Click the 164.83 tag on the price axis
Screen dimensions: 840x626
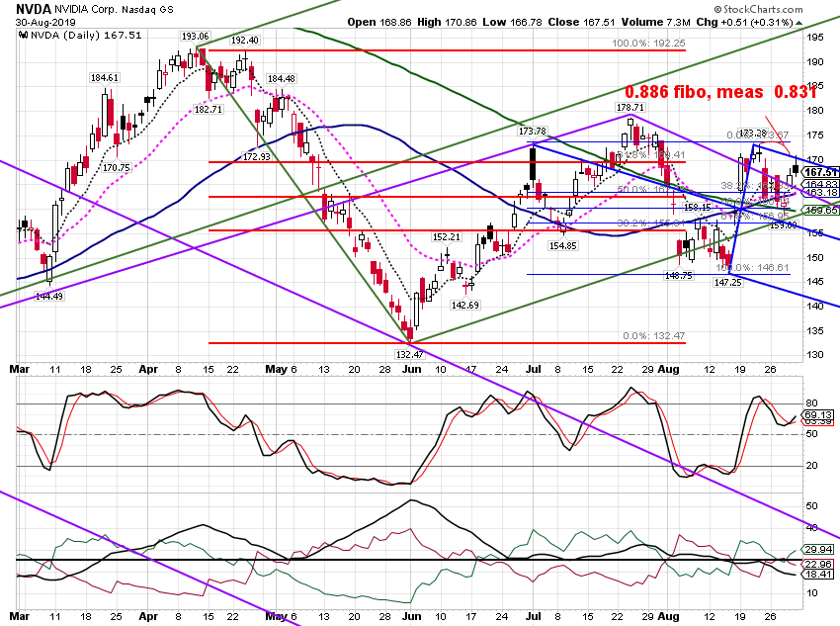820,184
